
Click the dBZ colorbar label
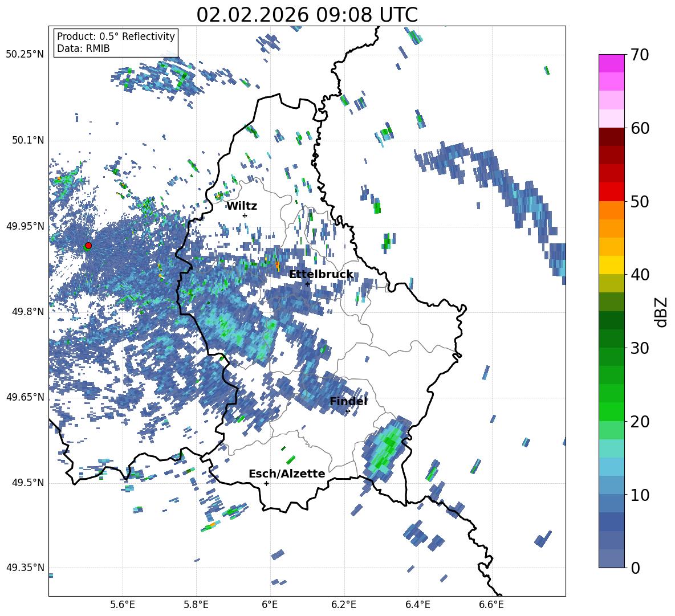[x=662, y=312]
